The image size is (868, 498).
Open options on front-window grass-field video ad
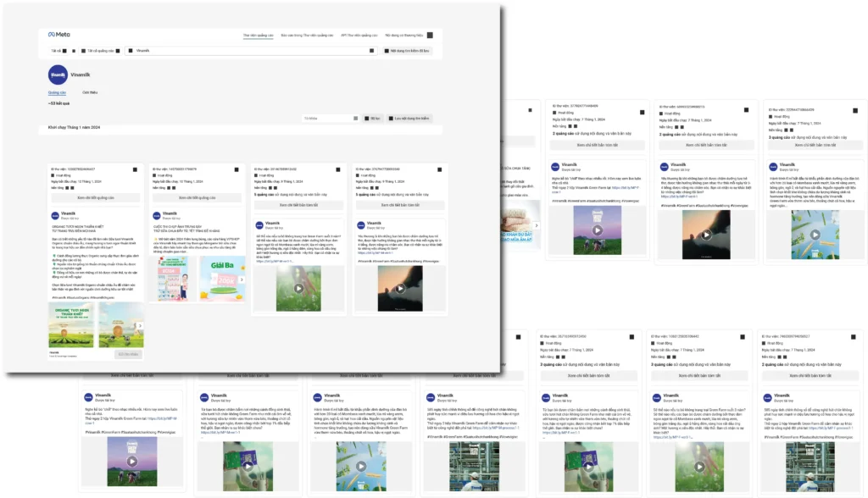[x=337, y=169]
